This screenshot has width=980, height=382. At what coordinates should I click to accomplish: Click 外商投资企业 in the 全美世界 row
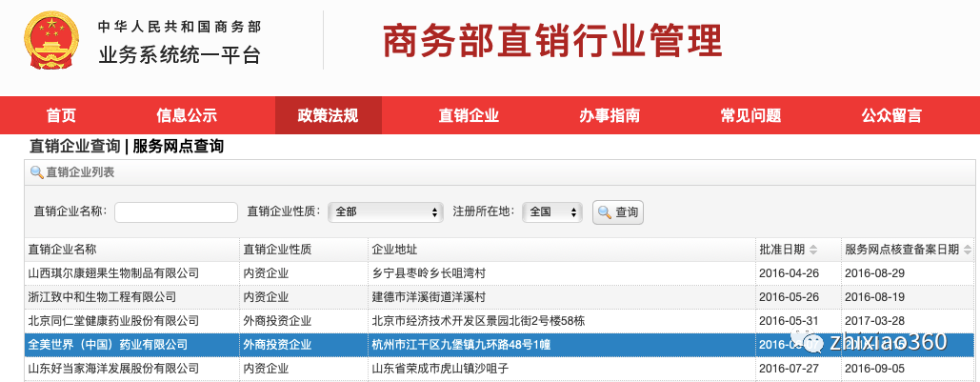coord(277,345)
